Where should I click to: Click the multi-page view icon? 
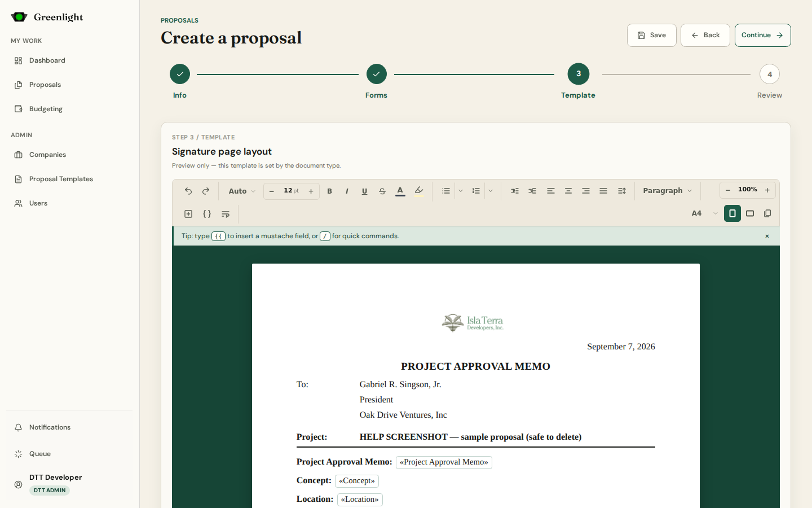pos(767,213)
